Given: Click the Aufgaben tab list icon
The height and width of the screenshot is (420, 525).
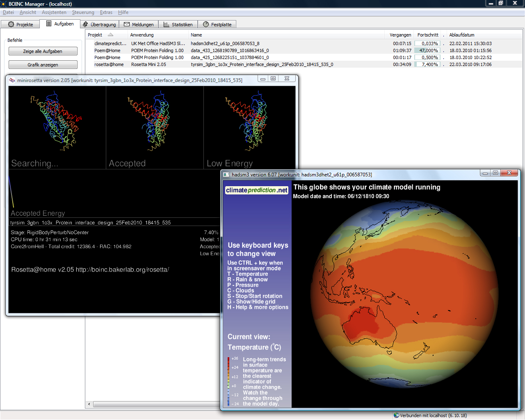Looking at the screenshot, I should (x=49, y=24).
